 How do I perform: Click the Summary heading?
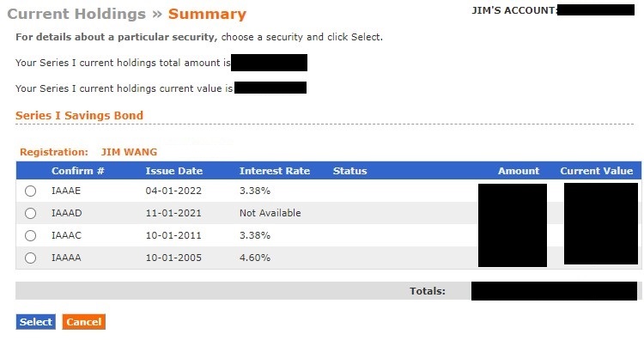[207, 14]
